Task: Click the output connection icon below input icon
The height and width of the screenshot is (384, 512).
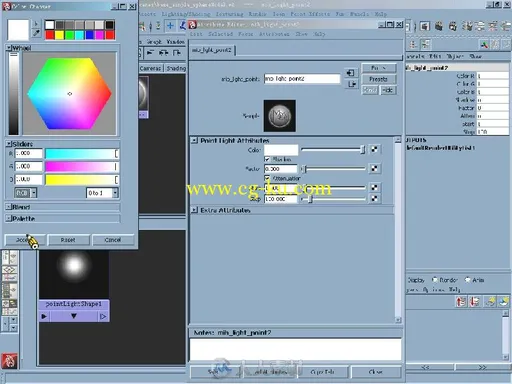Action: (352, 84)
